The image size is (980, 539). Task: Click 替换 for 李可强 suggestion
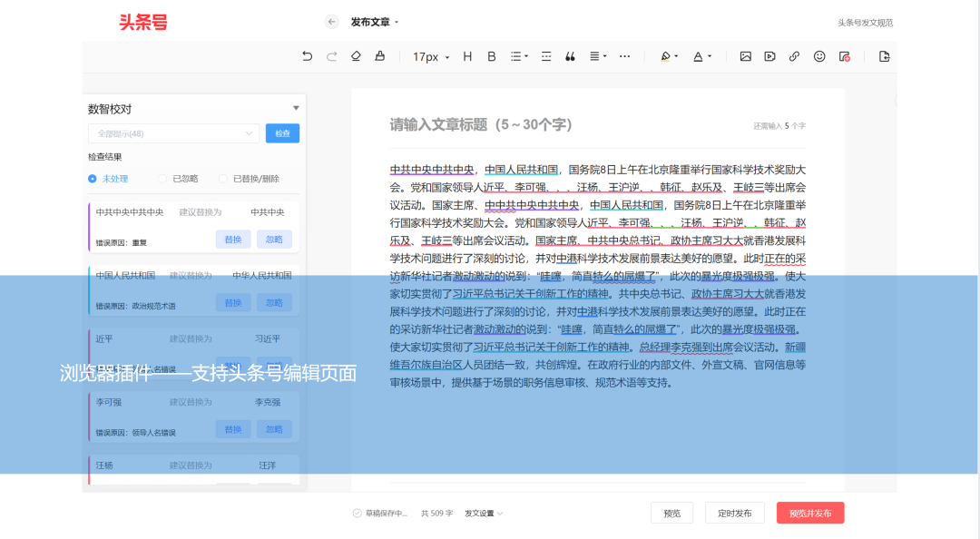pos(233,429)
